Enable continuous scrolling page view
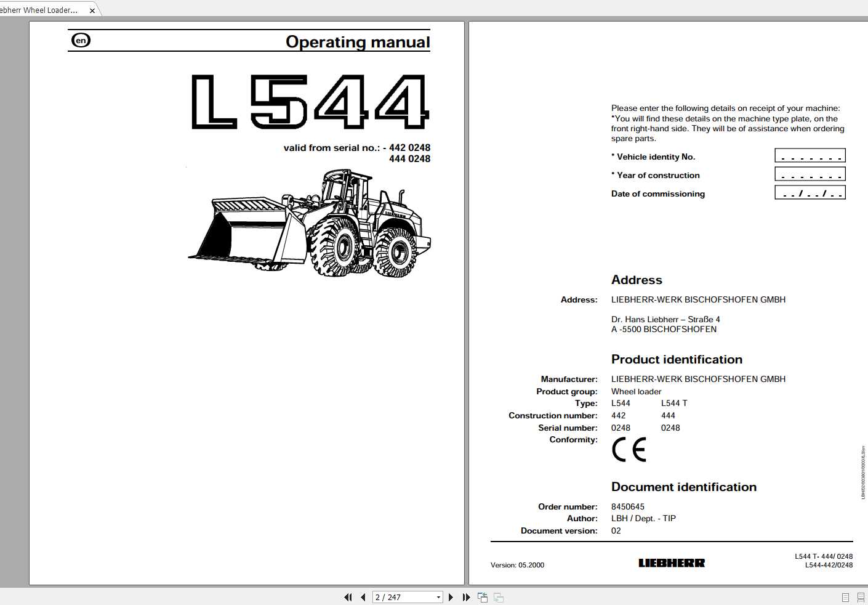Screen dimensions: 868x605 click(x=860, y=597)
